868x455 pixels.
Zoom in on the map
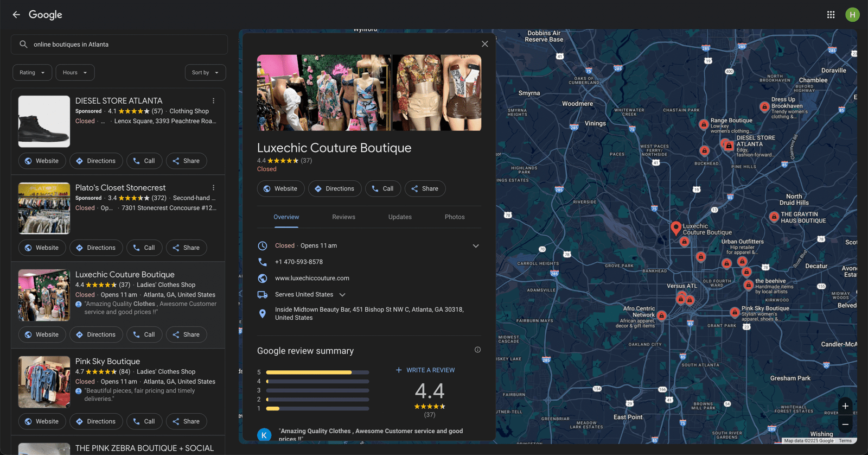tap(845, 406)
